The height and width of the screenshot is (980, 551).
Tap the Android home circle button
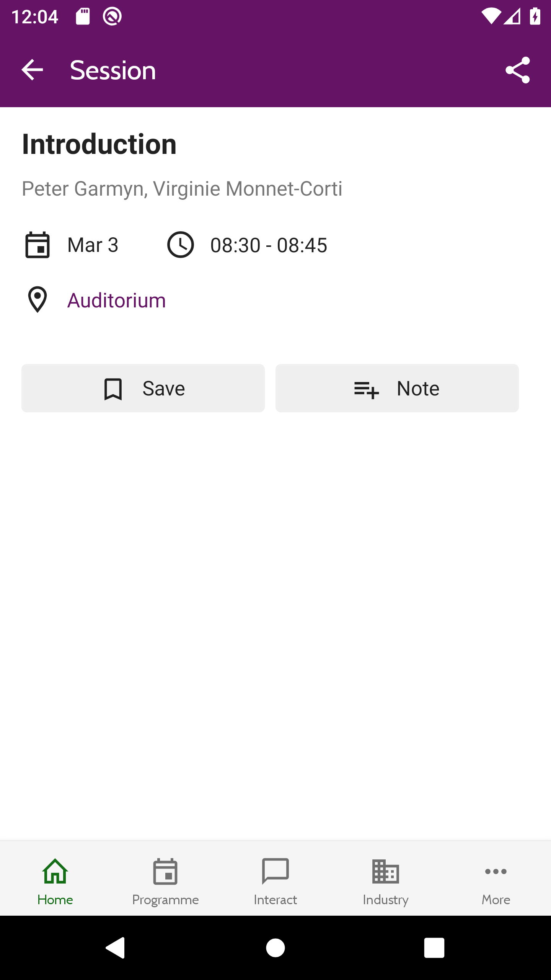coord(275,948)
